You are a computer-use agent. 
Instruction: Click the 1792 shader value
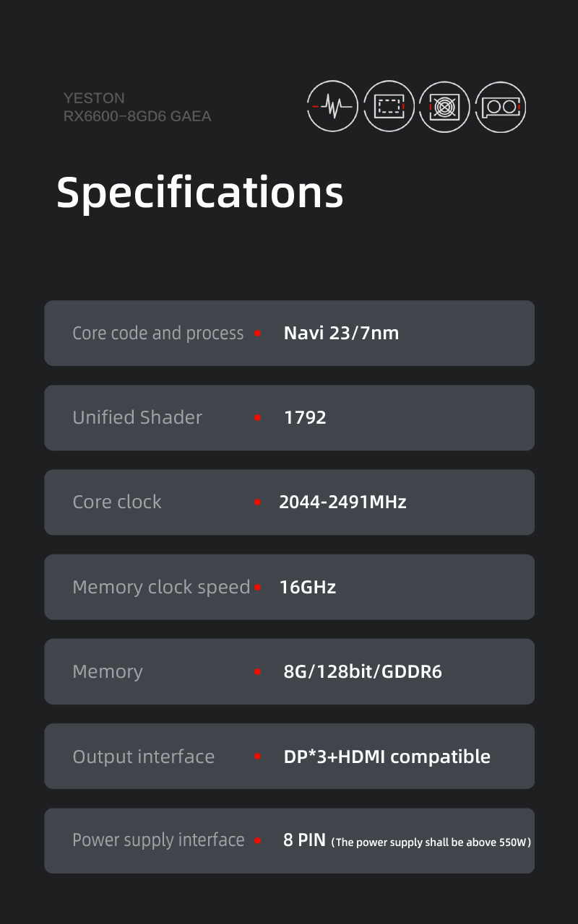click(x=305, y=418)
